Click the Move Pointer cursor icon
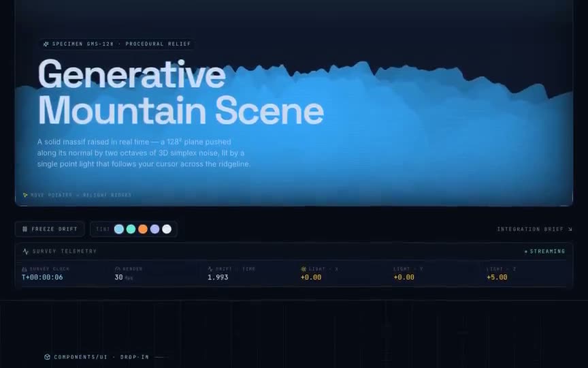 (25, 196)
